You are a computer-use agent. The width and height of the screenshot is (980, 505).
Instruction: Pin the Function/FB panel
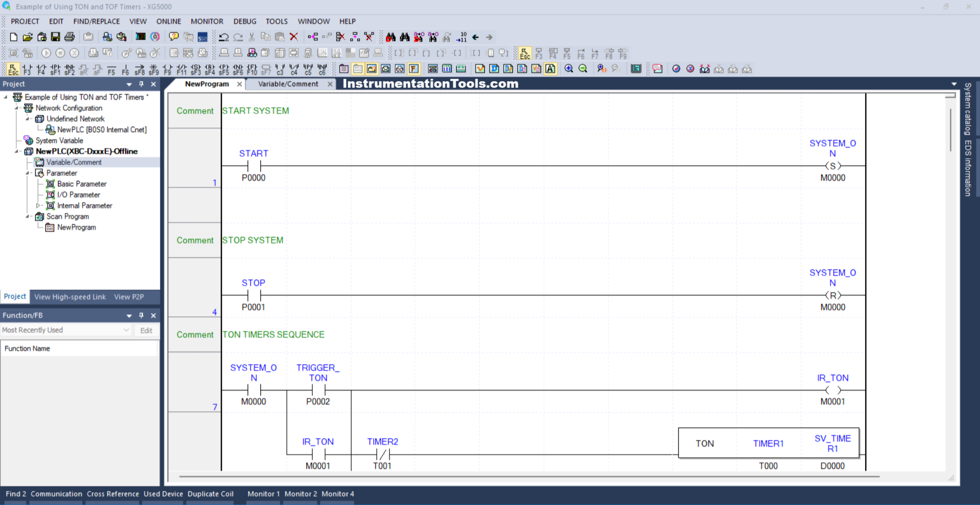click(141, 316)
